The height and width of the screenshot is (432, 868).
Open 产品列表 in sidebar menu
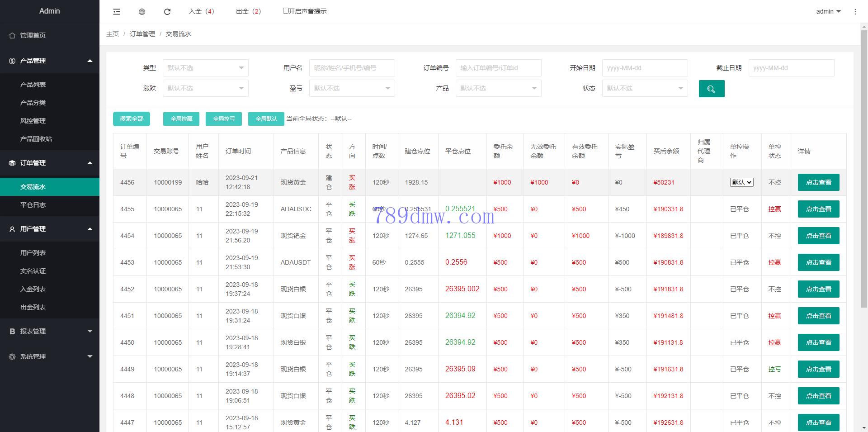(33, 85)
